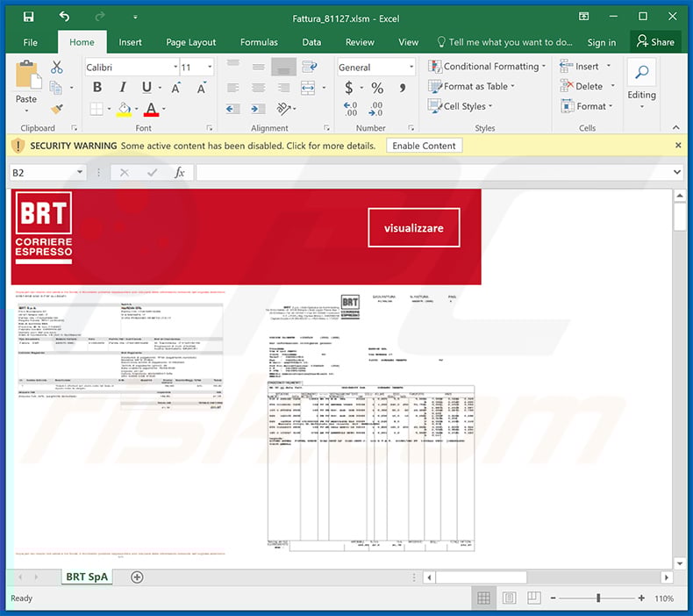Apply Comma style

[402, 88]
